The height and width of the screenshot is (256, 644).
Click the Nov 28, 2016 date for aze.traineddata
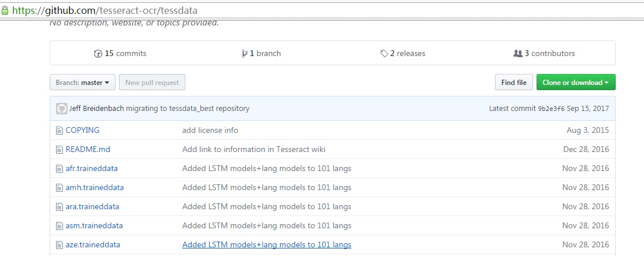(x=586, y=245)
